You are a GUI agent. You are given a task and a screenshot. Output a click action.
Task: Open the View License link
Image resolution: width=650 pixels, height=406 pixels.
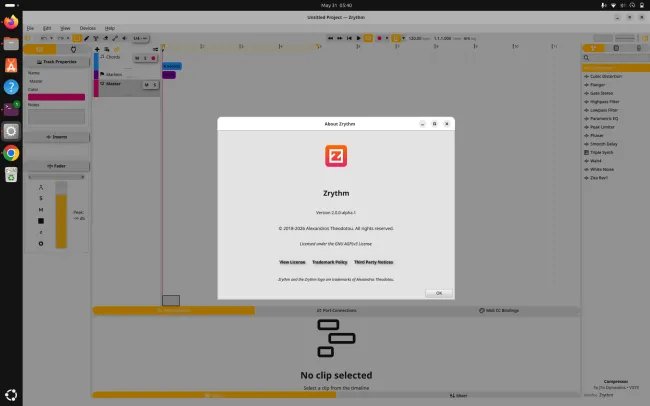(292, 262)
